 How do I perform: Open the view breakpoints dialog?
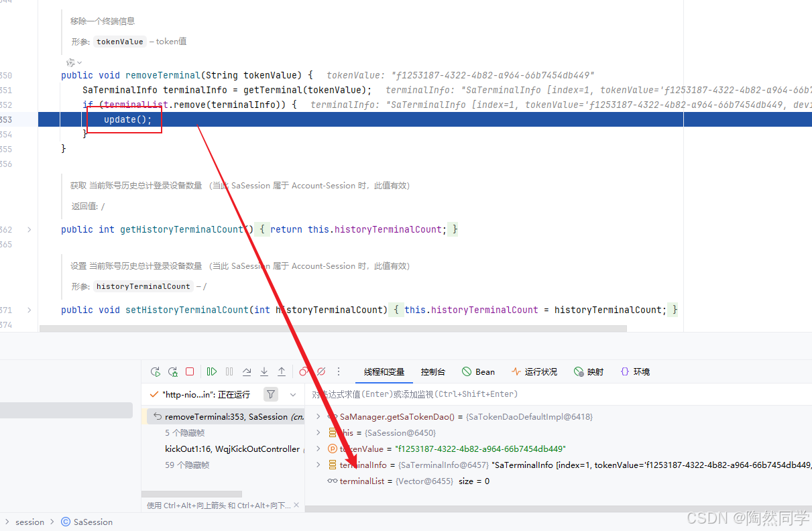click(304, 371)
